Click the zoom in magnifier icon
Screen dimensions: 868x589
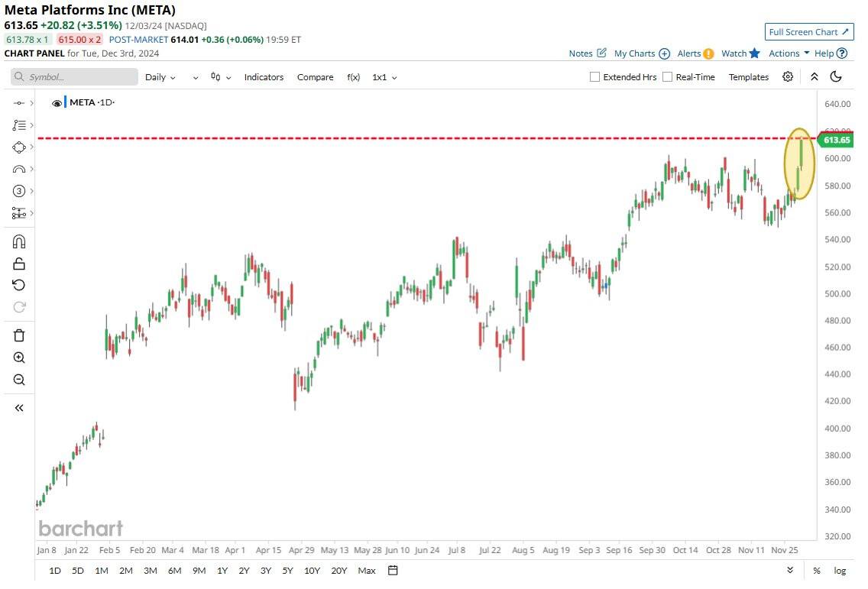click(x=19, y=358)
